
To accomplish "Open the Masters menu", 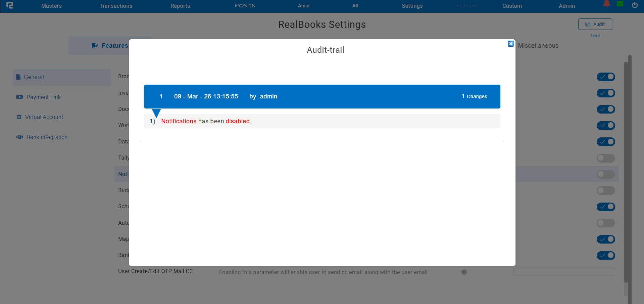I will (51, 6).
